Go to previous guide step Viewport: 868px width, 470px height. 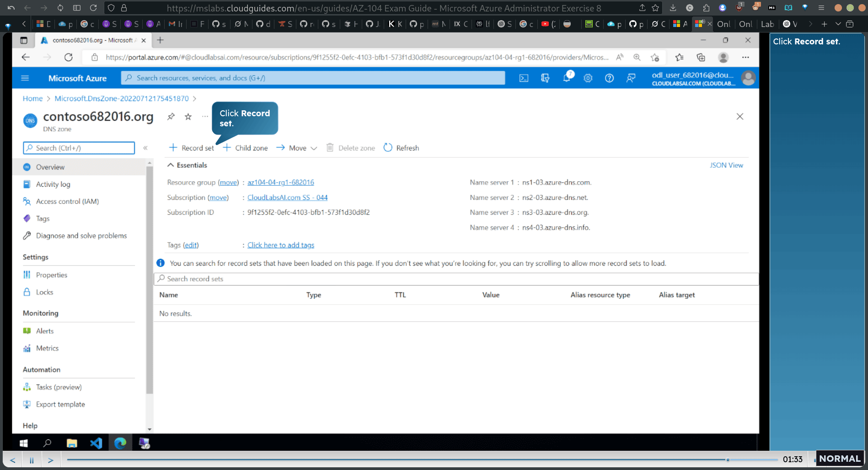(x=12, y=460)
